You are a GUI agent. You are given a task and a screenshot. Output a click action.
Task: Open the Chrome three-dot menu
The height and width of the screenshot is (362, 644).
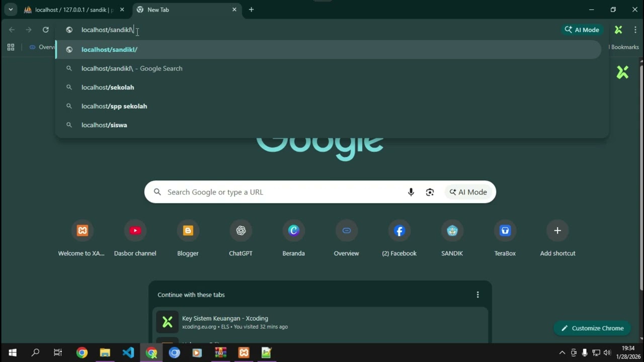635,30
